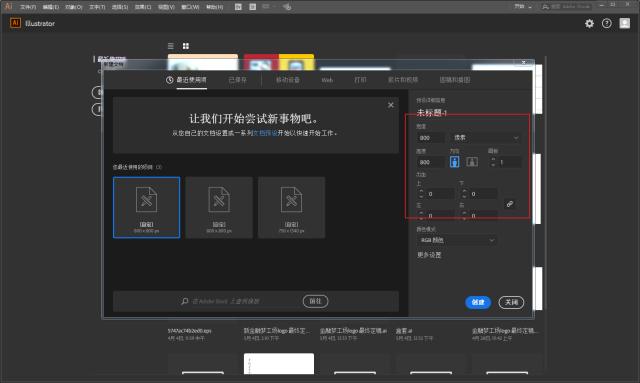Click the Adobe Stock search field in title bar

pyautogui.click(x=566, y=7)
